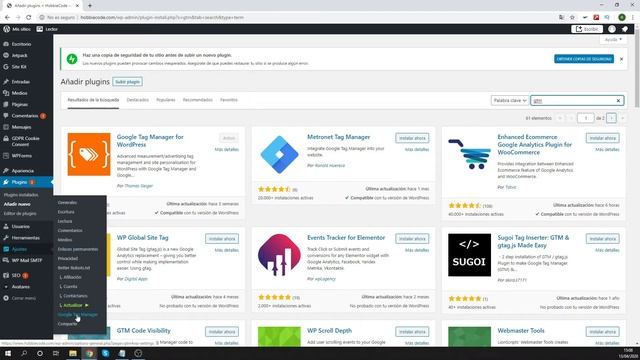Dismiss the backup notice with the X
The image size is (640, 360).
tap(621, 59)
